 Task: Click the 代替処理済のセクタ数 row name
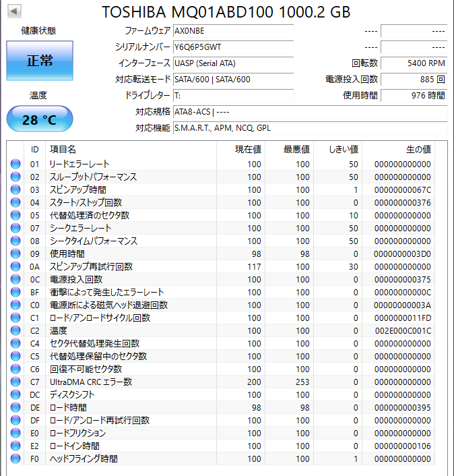point(90,215)
